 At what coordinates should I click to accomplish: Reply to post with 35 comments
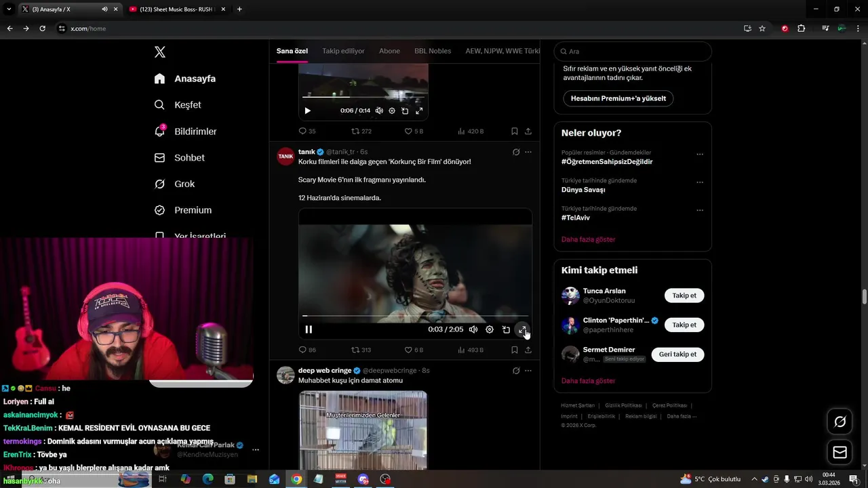[307, 131]
